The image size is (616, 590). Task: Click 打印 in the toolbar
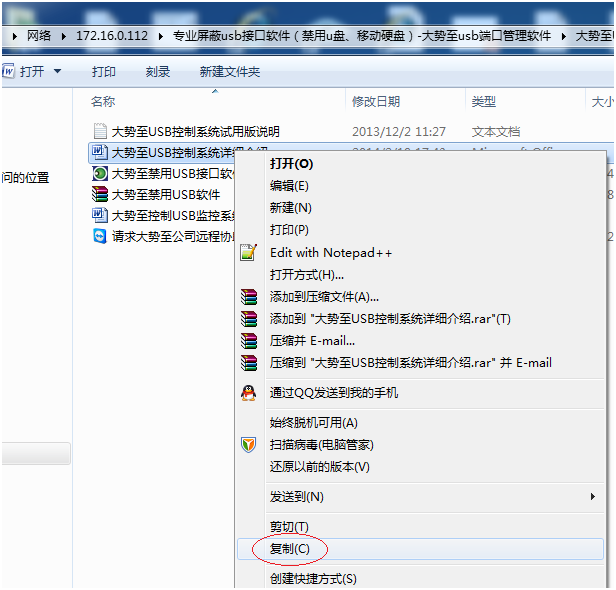(104, 72)
